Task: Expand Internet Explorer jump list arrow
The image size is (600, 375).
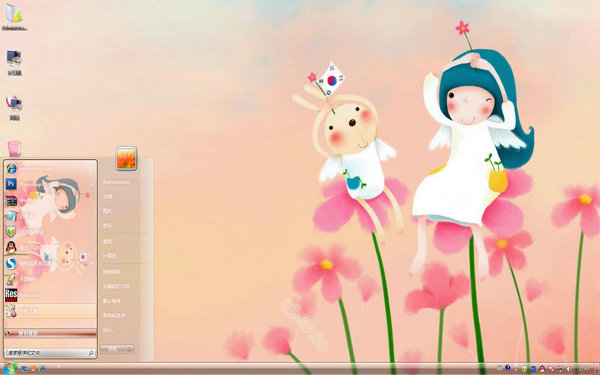Action: pos(92,168)
